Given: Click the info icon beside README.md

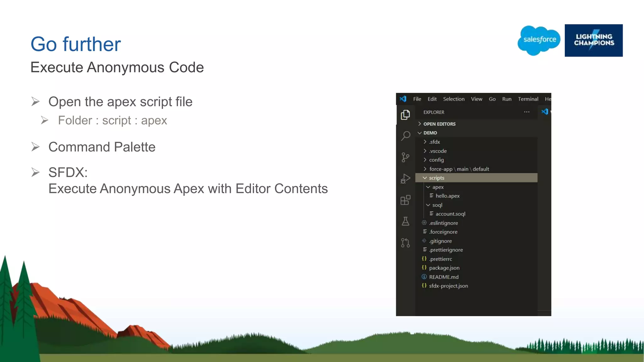Looking at the screenshot, I should coord(424,277).
